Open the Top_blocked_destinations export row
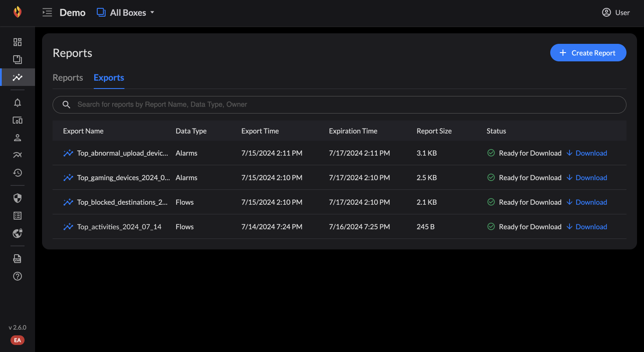 click(x=340, y=202)
